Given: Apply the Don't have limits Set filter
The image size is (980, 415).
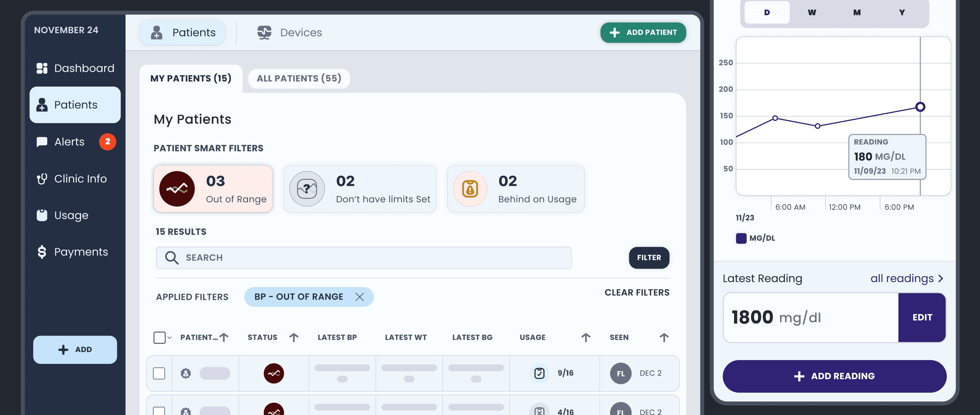Looking at the screenshot, I should point(360,189).
